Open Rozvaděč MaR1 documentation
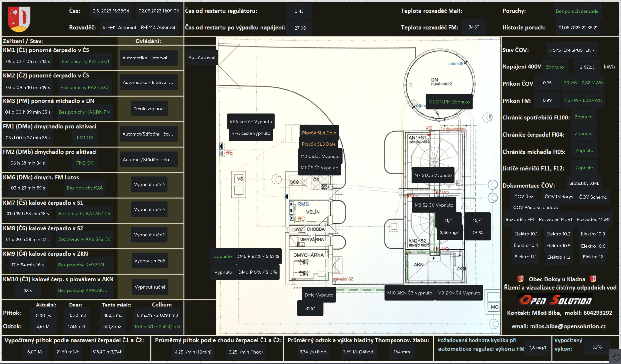The image size is (621, 364). pyautogui.click(x=555, y=219)
